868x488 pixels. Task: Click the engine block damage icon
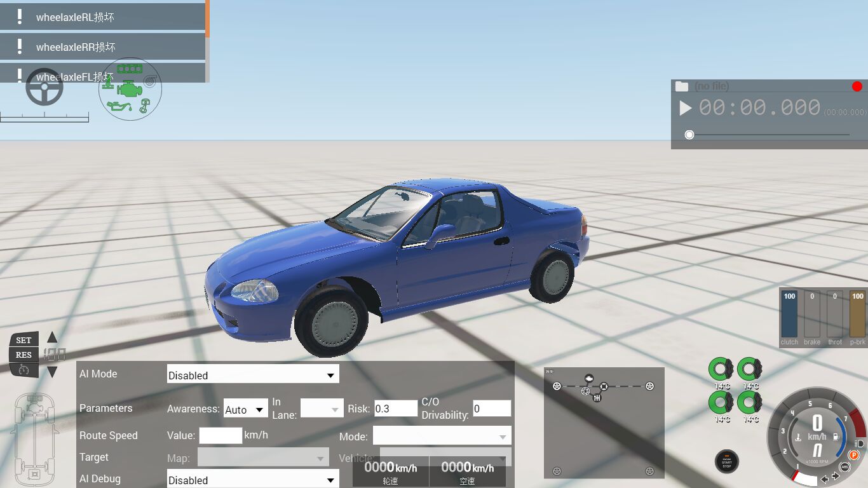click(x=130, y=90)
